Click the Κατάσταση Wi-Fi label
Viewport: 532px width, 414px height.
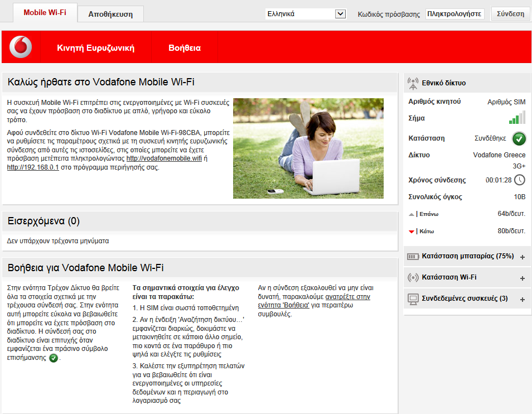click(x=449, y=277)
